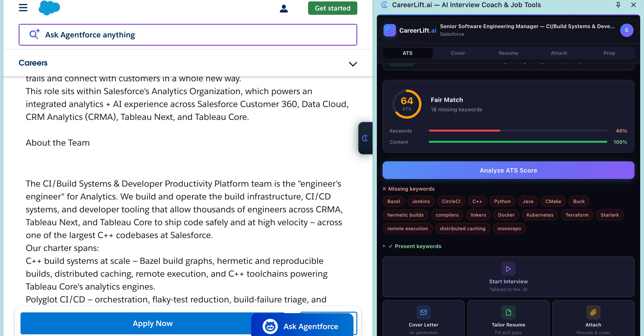
Task: Click the Salesforce company name under job title
Action: point(452,34)
